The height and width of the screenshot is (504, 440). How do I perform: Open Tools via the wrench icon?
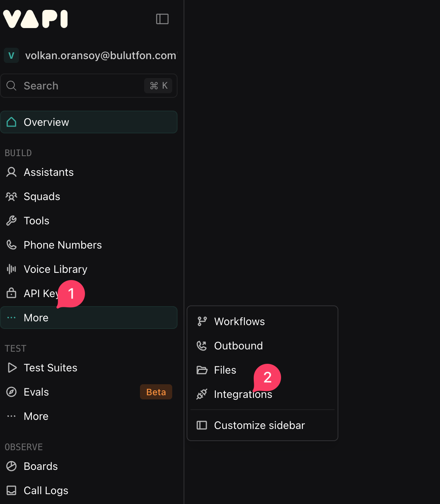tap(11, 221)
